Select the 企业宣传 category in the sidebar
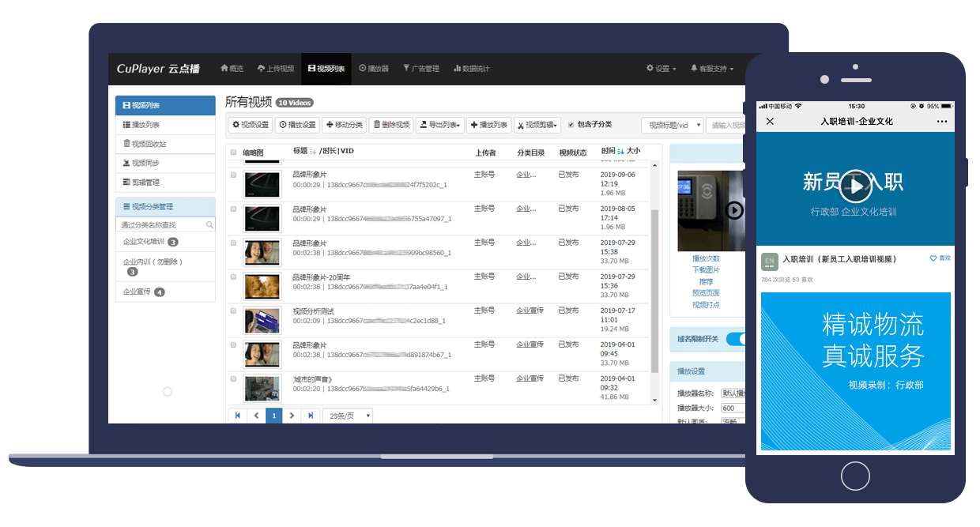 click(x=143, y=292)
